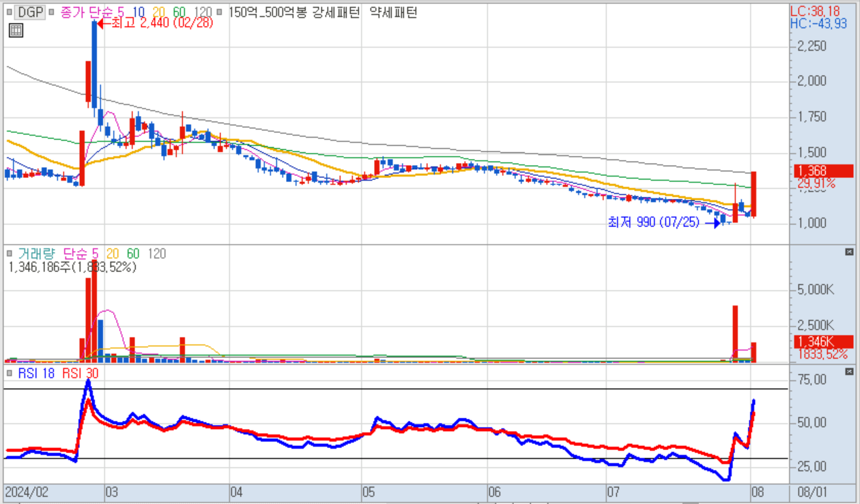This screenshot has height=504, width=860.
Task: Select the gray 120 price moving average label
Action: pos(202,12)
